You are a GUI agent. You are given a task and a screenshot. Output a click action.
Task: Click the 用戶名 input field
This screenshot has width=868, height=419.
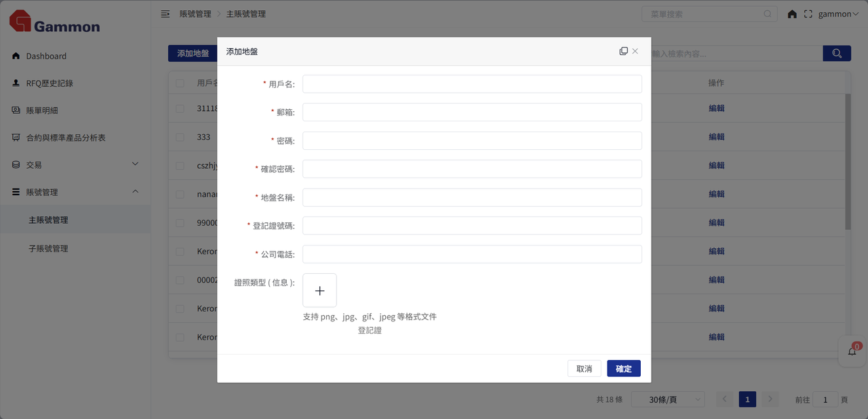472,84
